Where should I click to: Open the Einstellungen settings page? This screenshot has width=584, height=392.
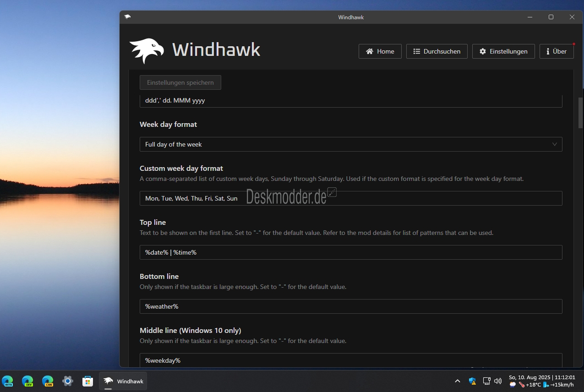503,51
